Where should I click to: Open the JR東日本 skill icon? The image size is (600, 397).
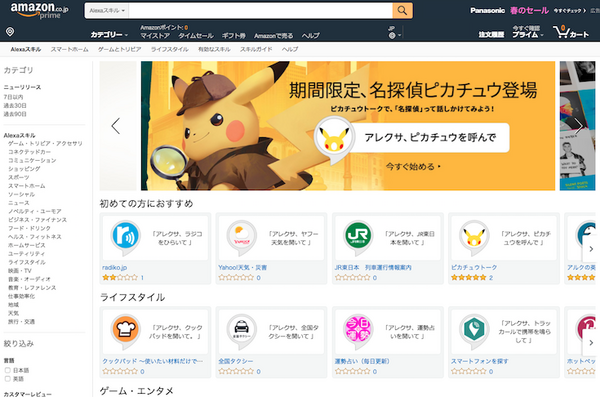pyautogui.click(x=357, y=237)
